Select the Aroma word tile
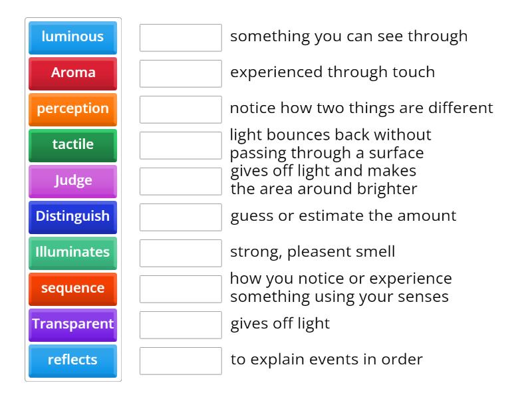 click(72, 73)
